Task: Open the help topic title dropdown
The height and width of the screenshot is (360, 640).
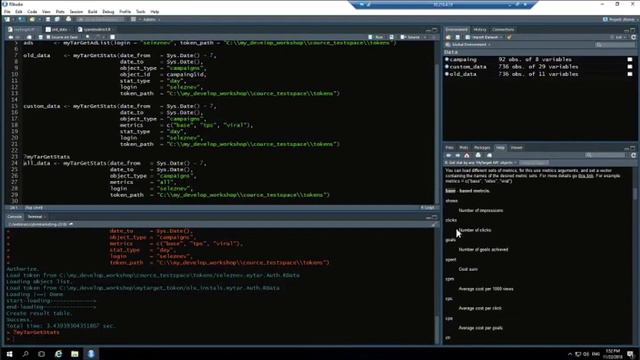Action: (x=481, y=162)
